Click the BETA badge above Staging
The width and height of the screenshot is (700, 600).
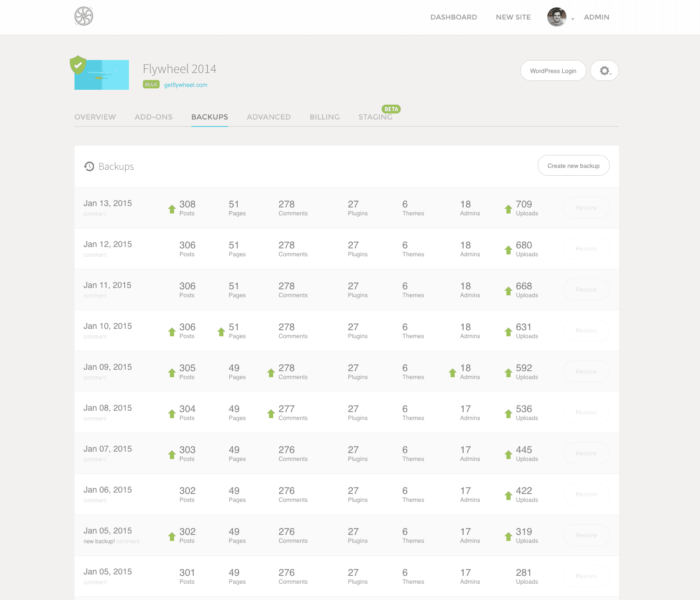pyautogui.click(x=391, y=109)
